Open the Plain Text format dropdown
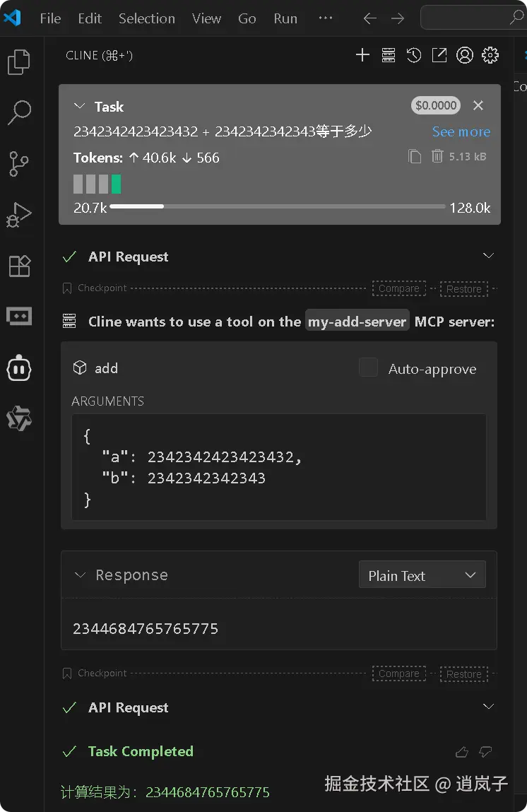The width and height of the screenshot is (527, 812). click(x=422, y=575)
